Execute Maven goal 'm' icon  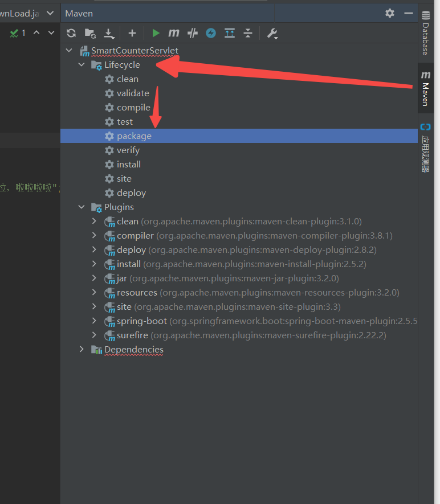[174, 33]
